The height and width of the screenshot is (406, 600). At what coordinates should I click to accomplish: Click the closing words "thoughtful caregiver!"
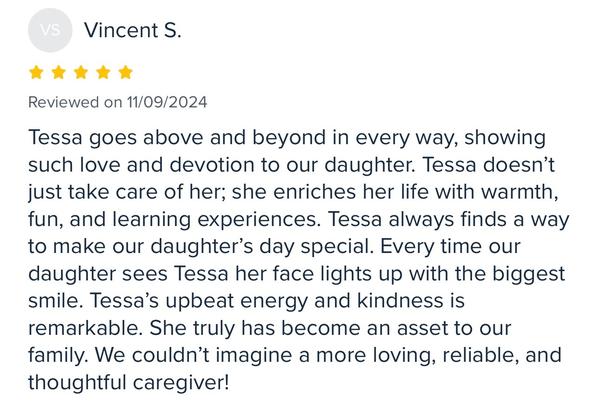[129, 381]
